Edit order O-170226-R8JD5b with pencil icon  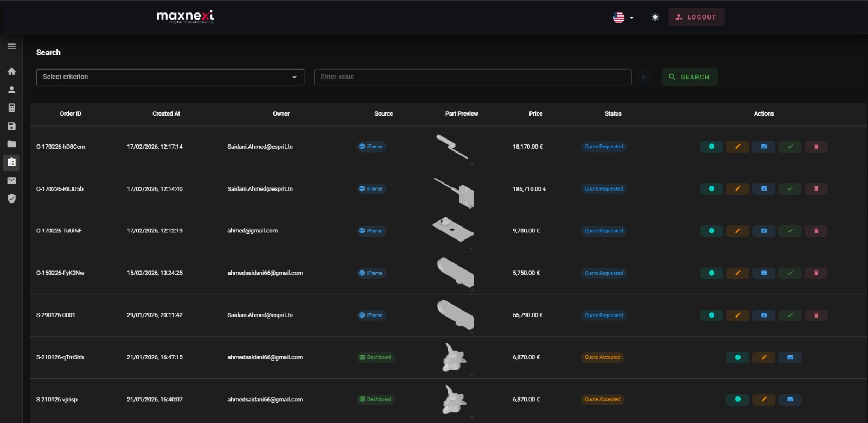click(737, 189)
